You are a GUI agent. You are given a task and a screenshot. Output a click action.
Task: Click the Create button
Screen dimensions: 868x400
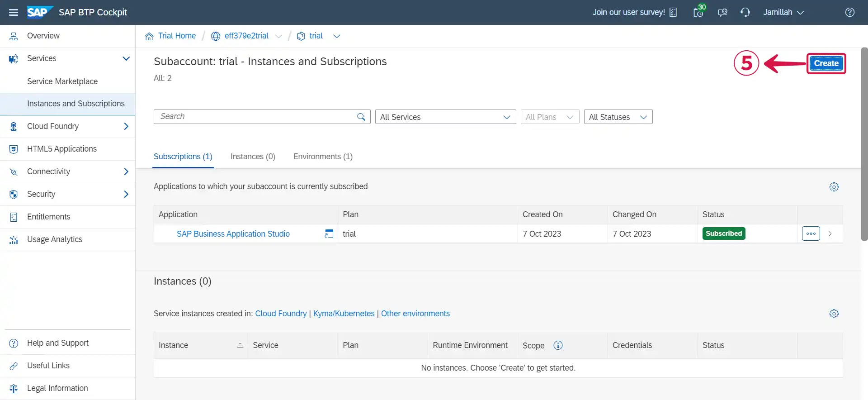[x=826, y=63]
